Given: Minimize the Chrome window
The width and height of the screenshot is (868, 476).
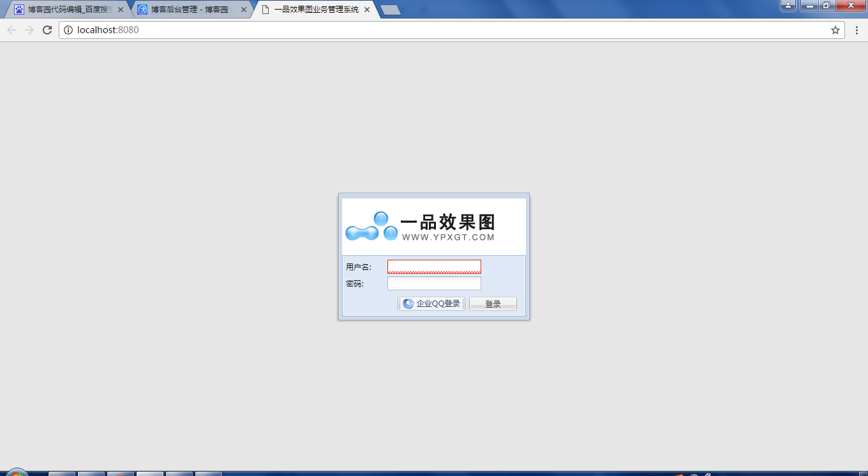Looking at the screenshot, I should 809,5.
